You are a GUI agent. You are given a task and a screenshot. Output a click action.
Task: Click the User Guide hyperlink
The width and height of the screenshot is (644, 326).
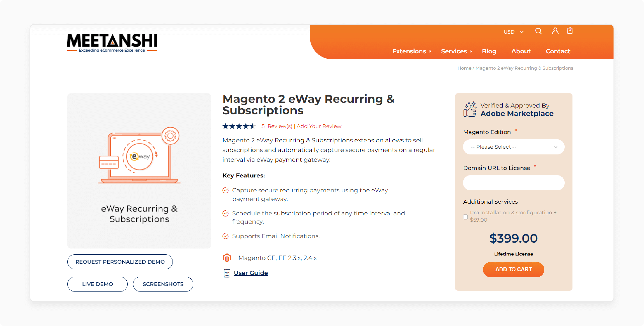point(250,273)
